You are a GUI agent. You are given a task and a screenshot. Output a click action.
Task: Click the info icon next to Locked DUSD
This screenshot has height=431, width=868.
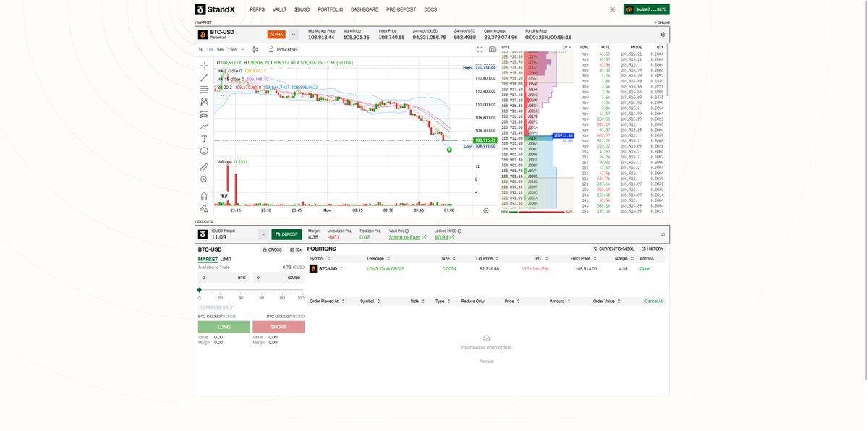pyautogui.click(x=459, y=231)
